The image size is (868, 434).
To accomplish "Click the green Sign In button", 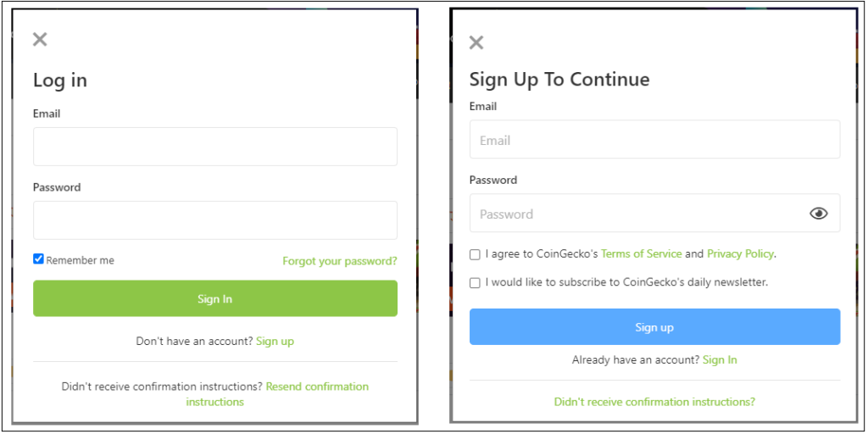I will [215, 298].
